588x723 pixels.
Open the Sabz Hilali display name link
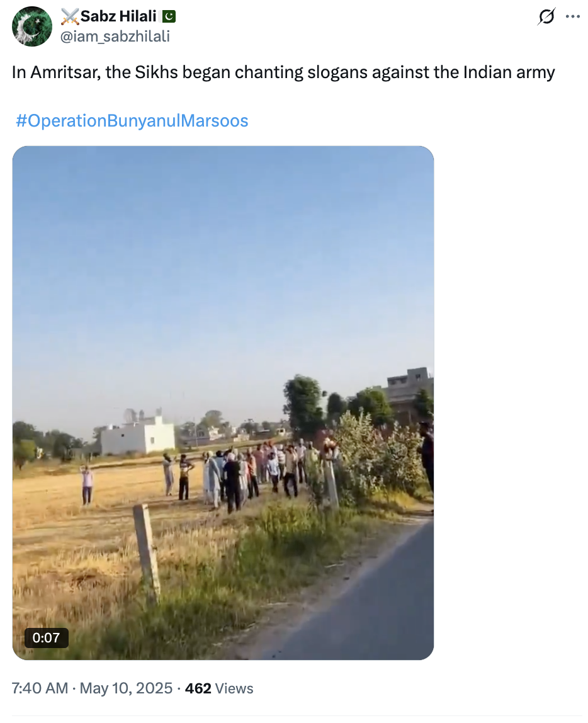(x=118, y=16)
